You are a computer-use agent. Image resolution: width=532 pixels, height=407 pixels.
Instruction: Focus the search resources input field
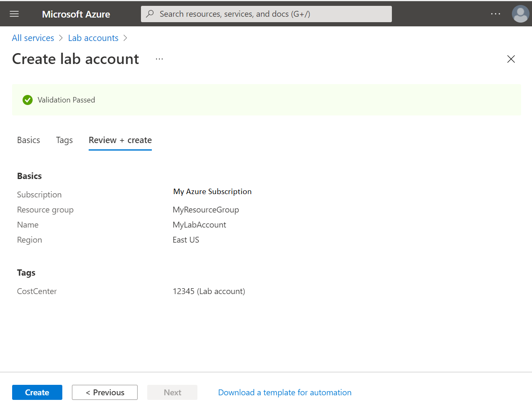pyautogui.click(x=272, y=14)
